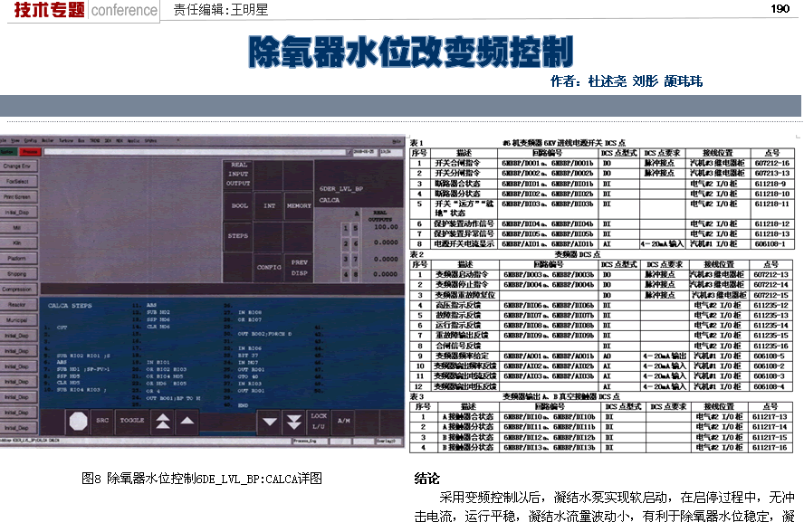Open the Boiler menu
This screenshot has height=532, width=804.
click(48, 140)
